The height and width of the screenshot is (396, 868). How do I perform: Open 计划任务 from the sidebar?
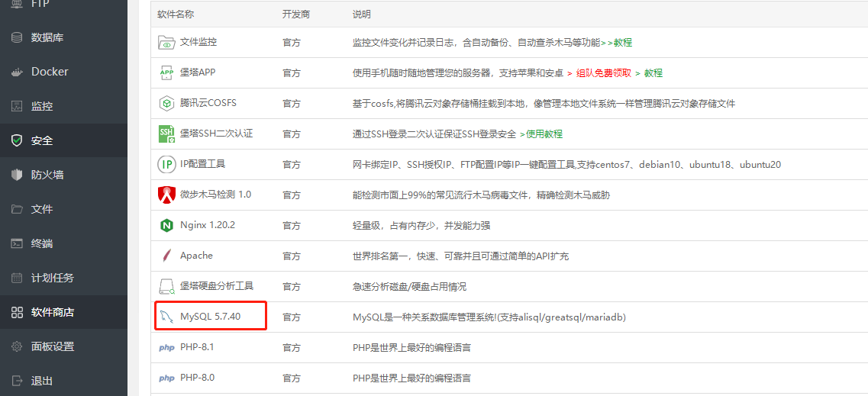click(x=52, y=278)
